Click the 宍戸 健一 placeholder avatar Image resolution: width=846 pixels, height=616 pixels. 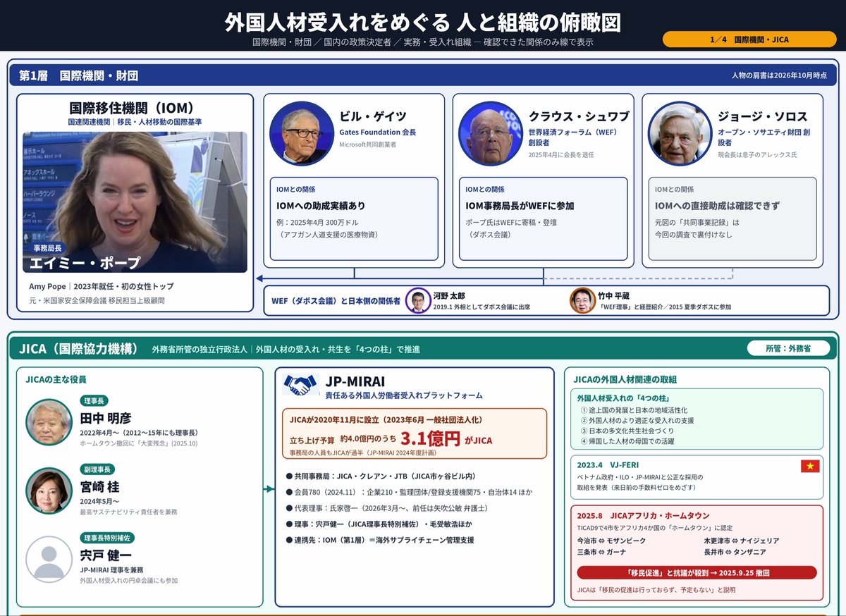click(49, 559)
